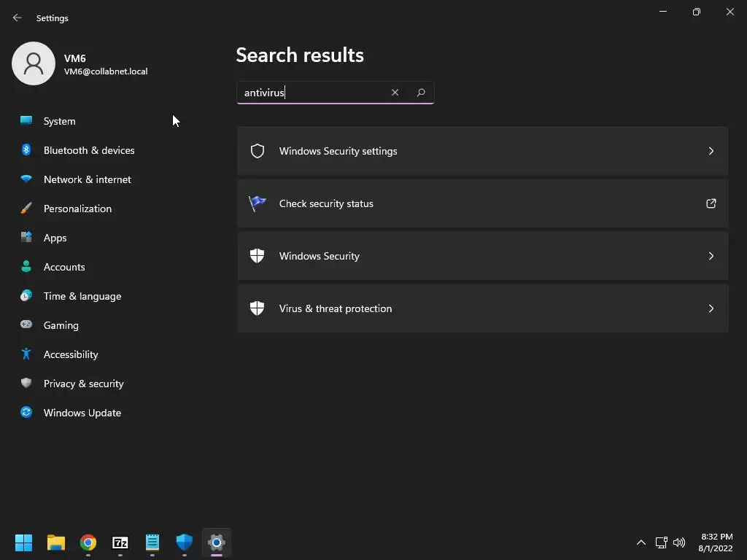Open Virus & threat protection result
This screenshot has width=747, height=560.
pos(483,308)
